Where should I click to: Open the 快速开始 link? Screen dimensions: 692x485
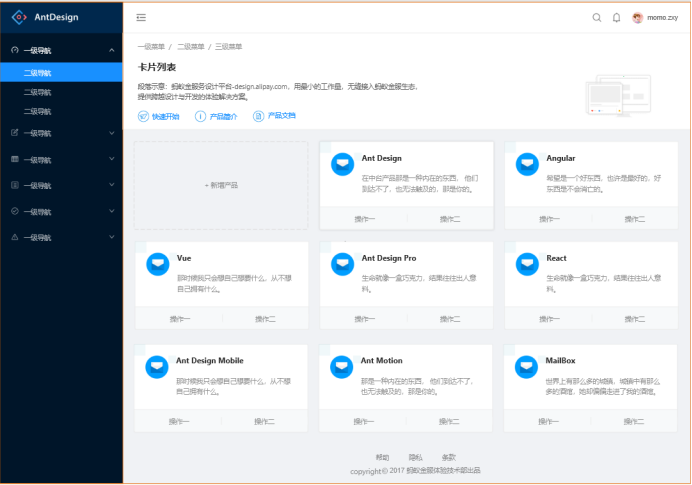tap(165, 117)
